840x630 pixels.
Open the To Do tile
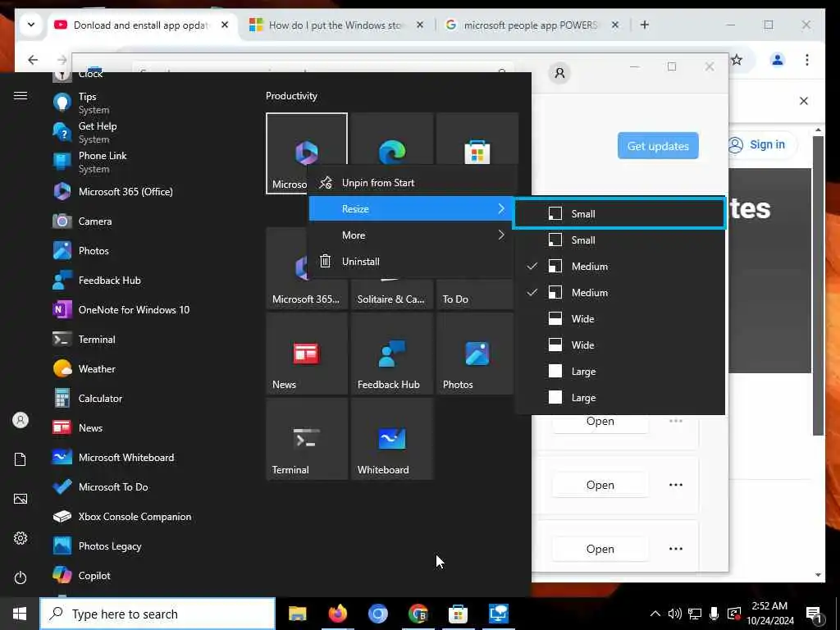(x=475, y=294)
